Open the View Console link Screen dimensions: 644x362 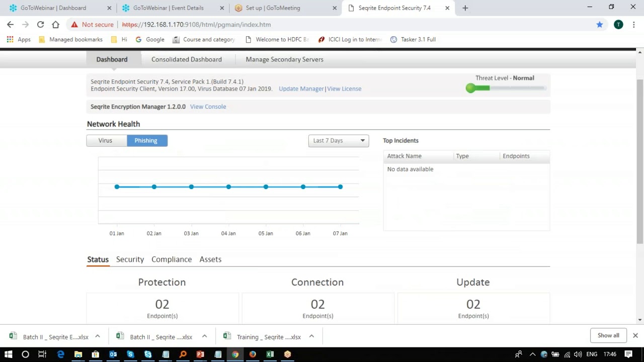[208, 107]
